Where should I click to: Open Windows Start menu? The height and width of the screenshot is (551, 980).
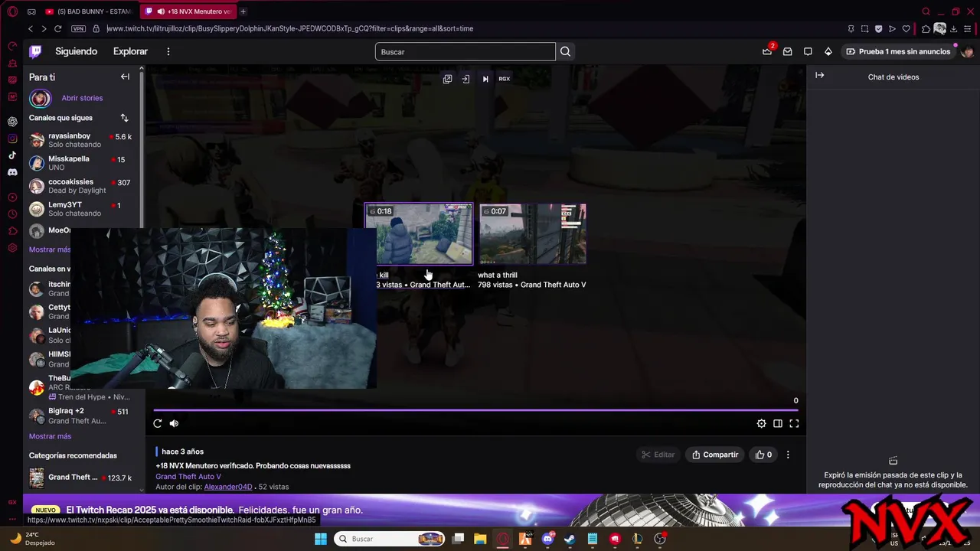pos(321,539)
